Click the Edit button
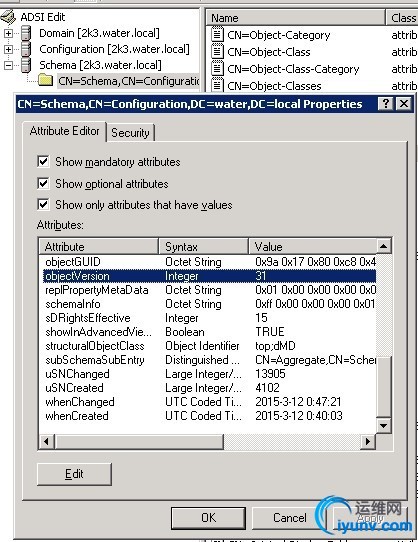 click(x=74, y=474)
